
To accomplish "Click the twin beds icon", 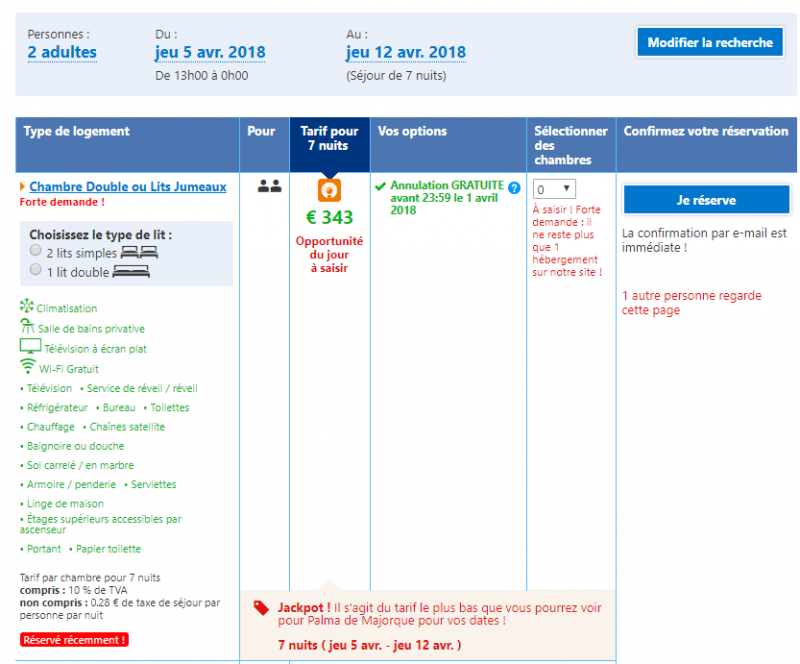I will [x=139, y=252].
